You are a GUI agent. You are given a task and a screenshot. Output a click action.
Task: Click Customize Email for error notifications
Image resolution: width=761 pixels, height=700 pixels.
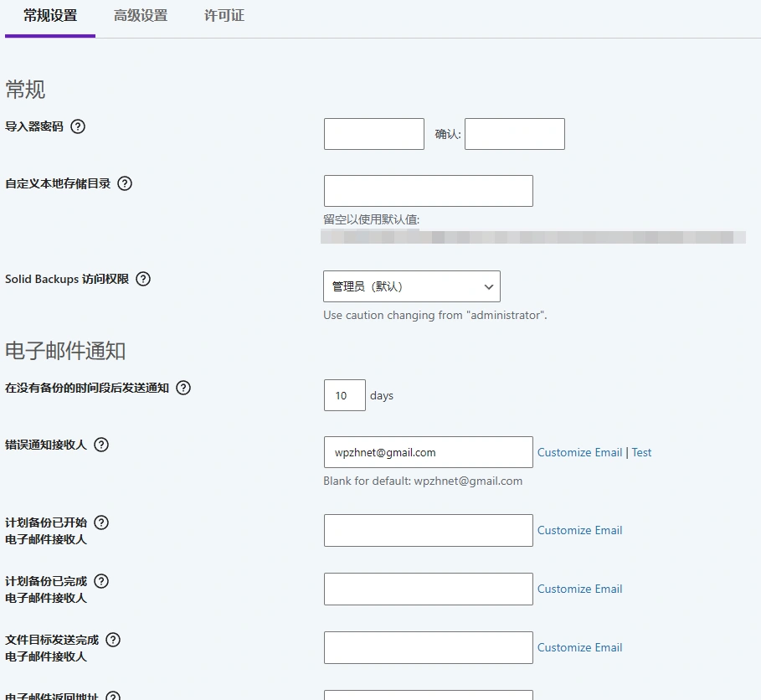tap(579, 452)
